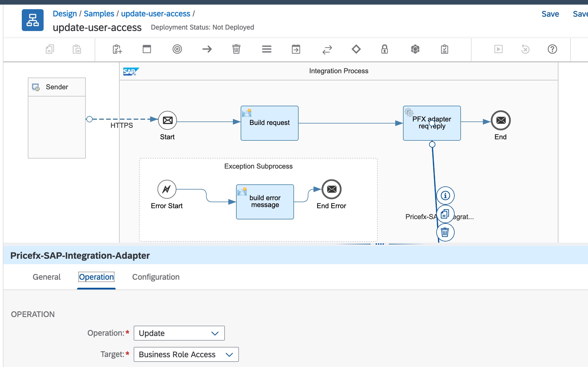Click the Save link

[x=550, y=14]
